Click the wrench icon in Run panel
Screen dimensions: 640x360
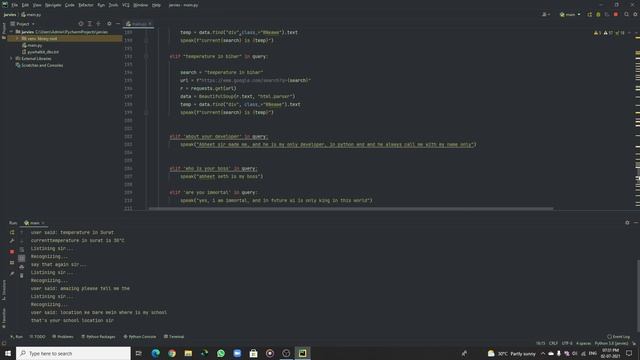click(12, 241)
